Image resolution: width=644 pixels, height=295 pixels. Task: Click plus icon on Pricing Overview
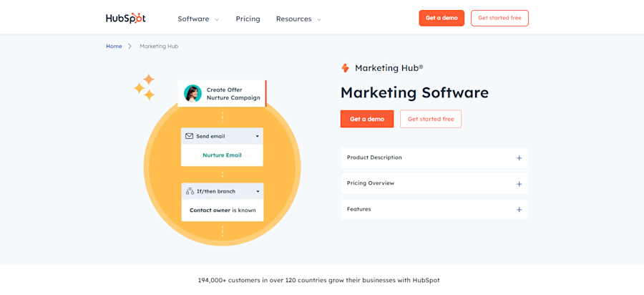519,184
